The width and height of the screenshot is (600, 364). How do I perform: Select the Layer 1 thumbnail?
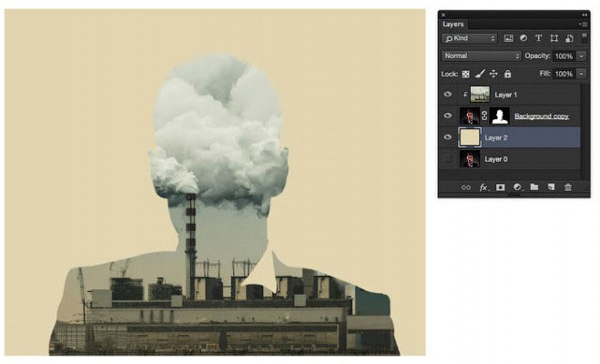coord(480,95)
